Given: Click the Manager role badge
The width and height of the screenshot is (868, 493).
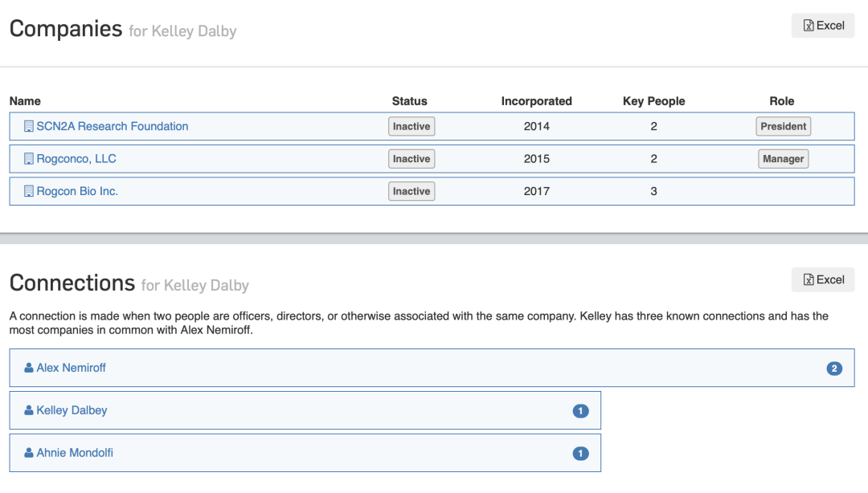Looking at the screenshot, I should point(783,159).
